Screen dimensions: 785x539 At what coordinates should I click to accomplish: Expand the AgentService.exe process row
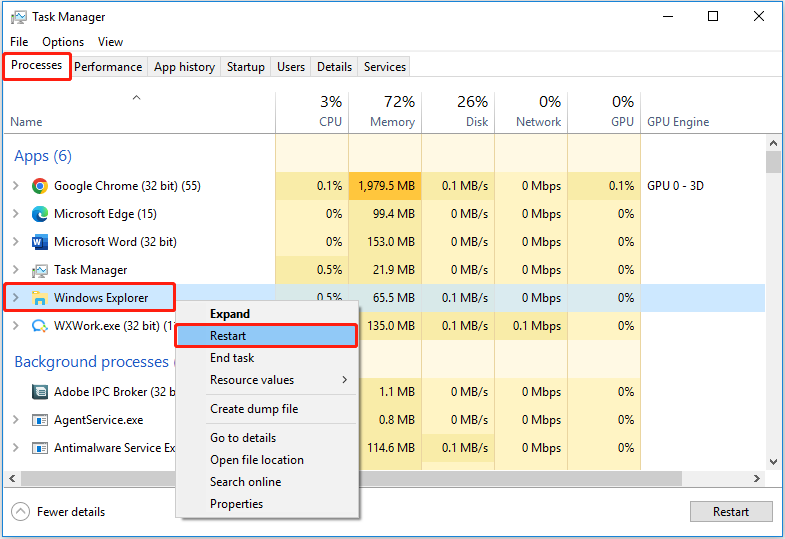tap(16, 419)
